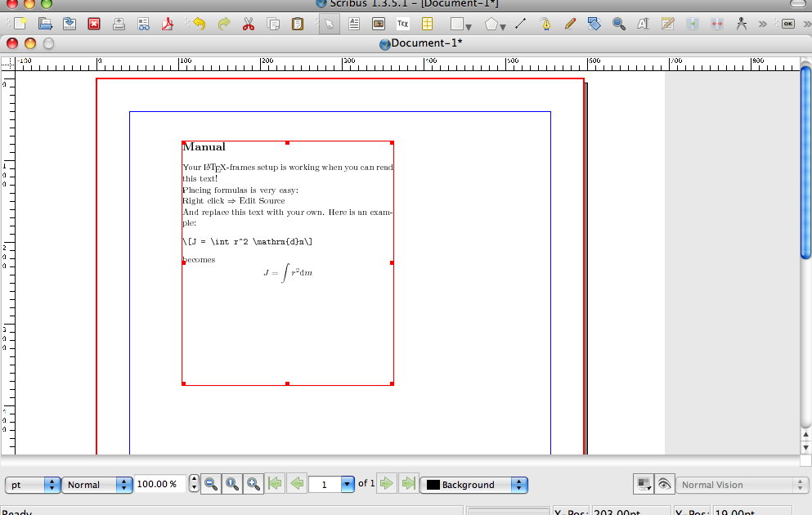
Task: Insert a rectangle shape
Action: (x=456, y=24)
